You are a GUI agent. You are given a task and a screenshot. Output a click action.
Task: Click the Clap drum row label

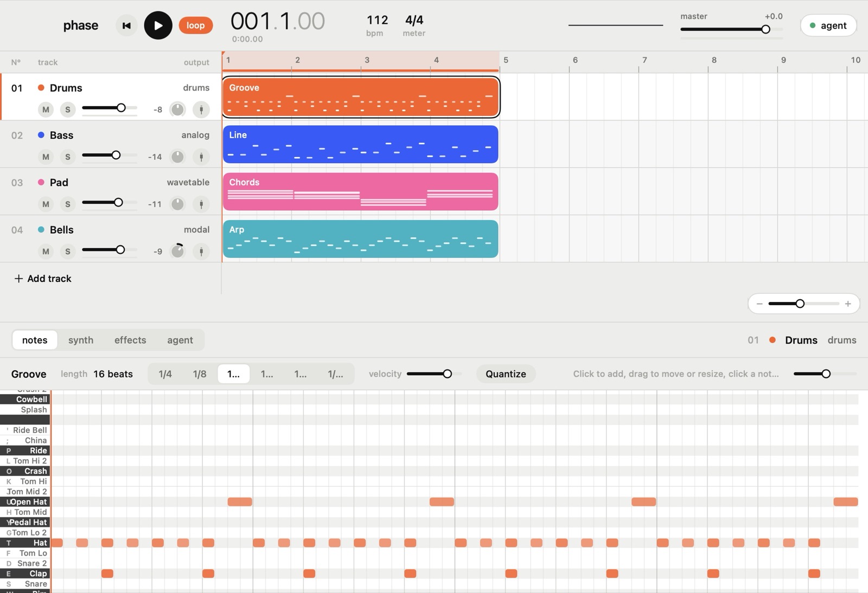click(25, 573)
